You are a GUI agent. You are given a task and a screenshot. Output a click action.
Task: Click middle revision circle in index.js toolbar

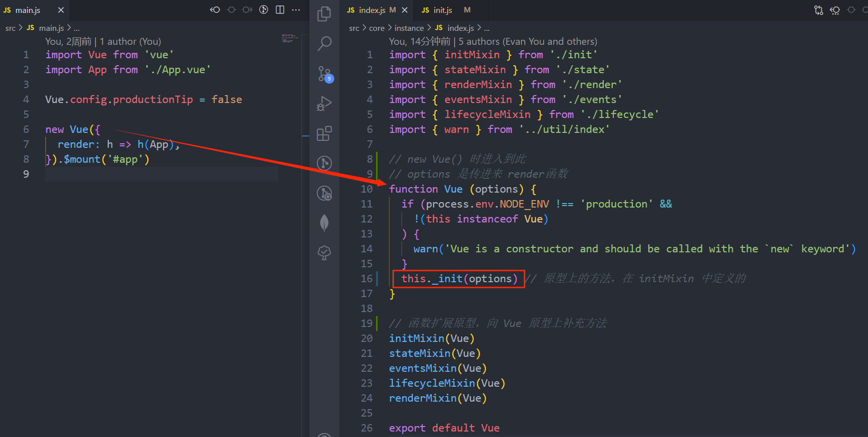tap(852, 10)
